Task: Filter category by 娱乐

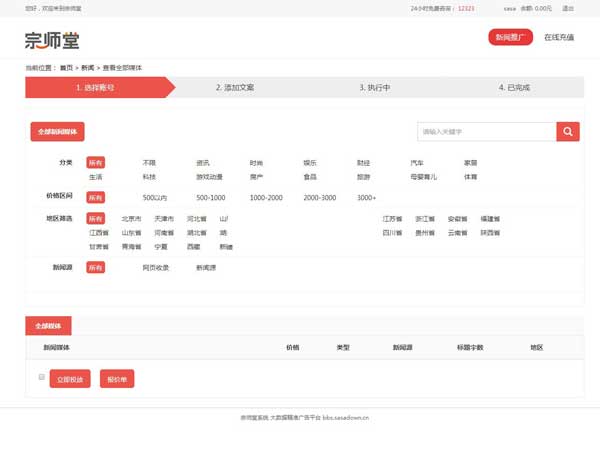Action: pyautogui.click(x=310, y=163)
